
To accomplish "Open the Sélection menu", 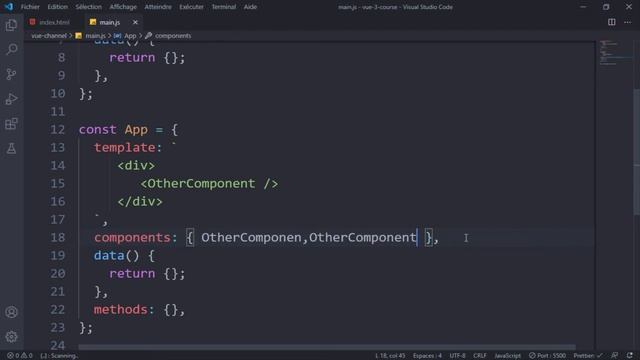I will (x=88, y=7).
